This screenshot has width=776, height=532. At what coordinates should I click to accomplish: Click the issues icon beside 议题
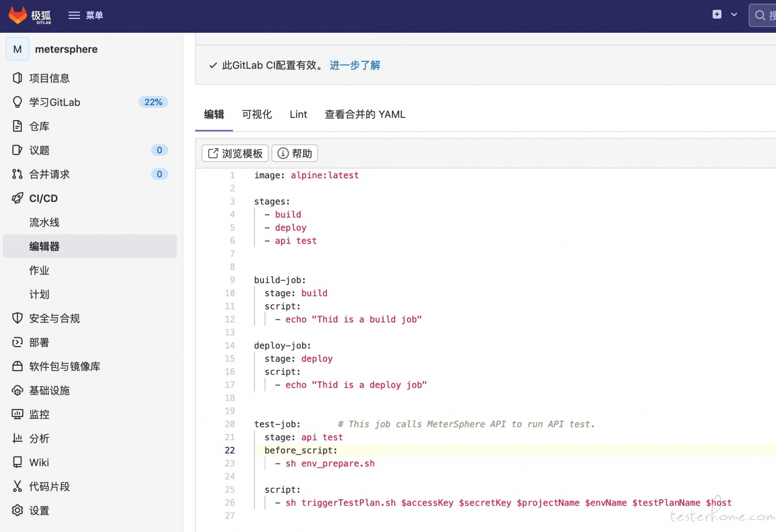pyautogui.click(x=17, y=150)
